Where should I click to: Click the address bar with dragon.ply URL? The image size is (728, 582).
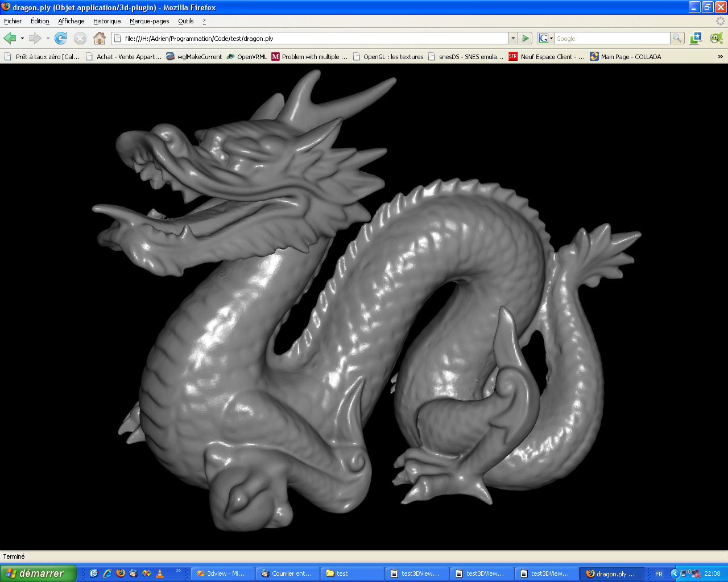[310, 38]
